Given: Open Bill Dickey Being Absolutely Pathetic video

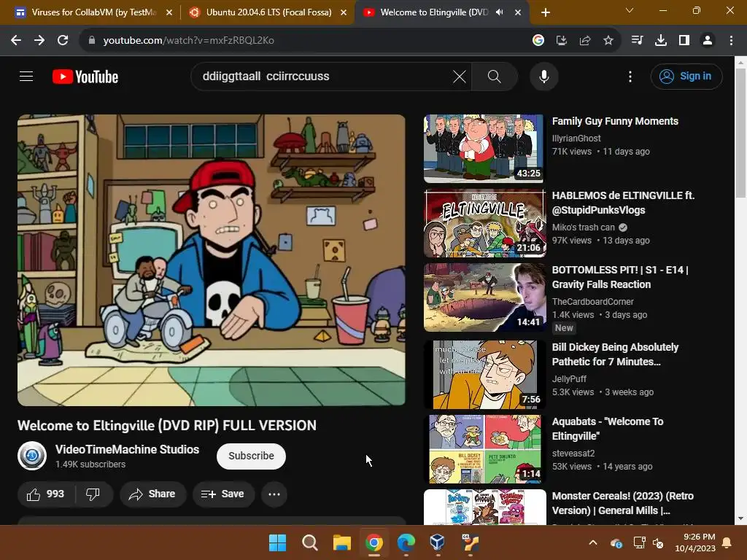Looking at the screenshot, I should coord(615,354).
